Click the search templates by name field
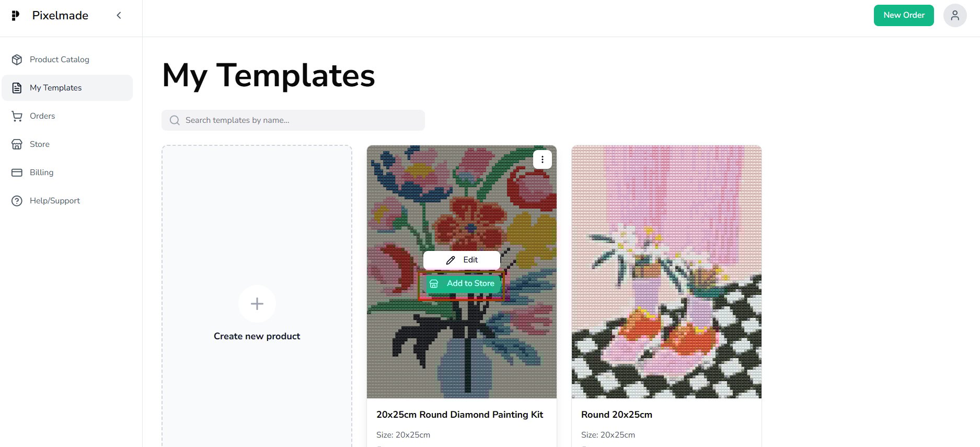980x447 pixels. point(293,120)
